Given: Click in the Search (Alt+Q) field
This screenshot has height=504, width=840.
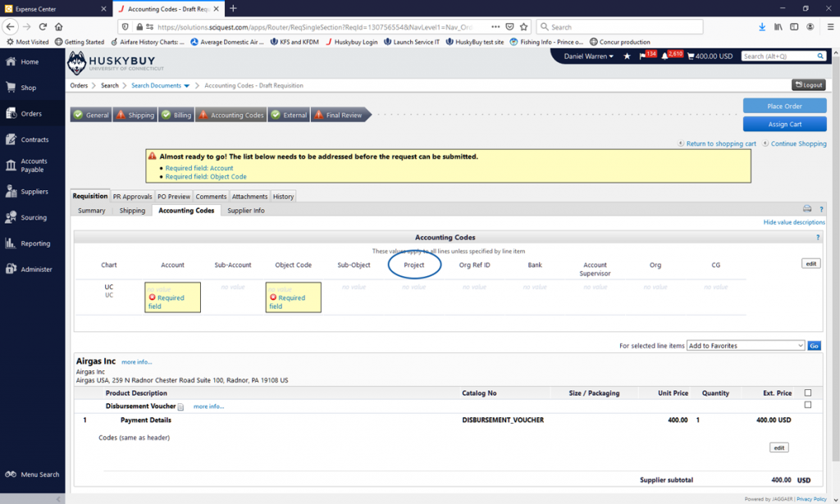Looking at the screenshot, I should click(779, 57).
